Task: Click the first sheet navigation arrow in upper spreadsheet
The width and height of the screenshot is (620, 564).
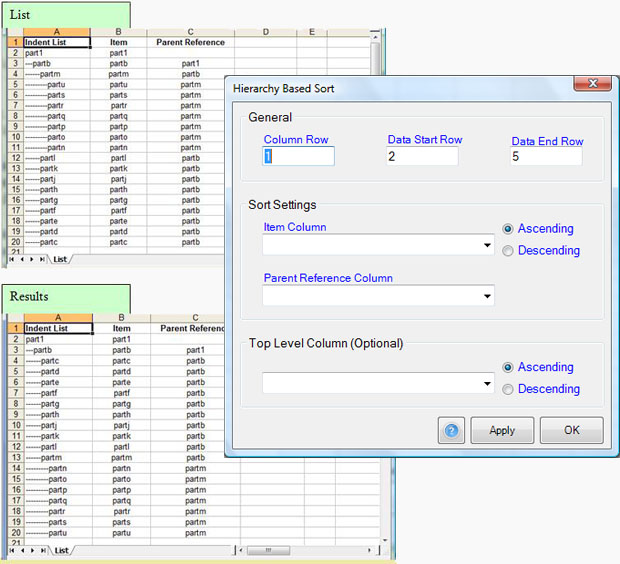Action: 12,259
